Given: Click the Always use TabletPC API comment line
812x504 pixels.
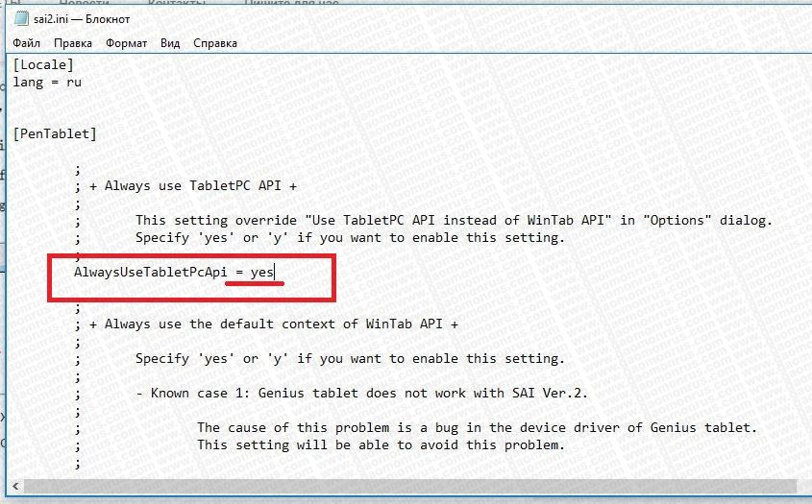Looking at the screenshot, I should pos(185,186).
